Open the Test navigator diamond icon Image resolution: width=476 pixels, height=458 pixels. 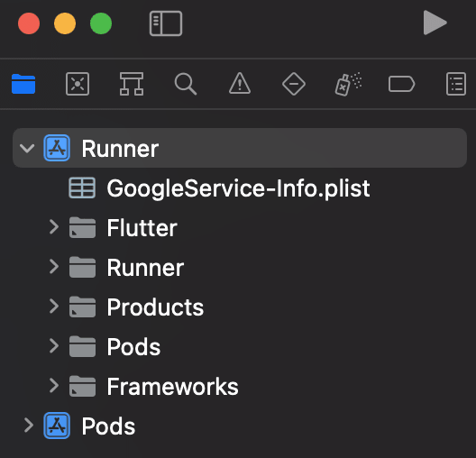[x=294, y=84]
